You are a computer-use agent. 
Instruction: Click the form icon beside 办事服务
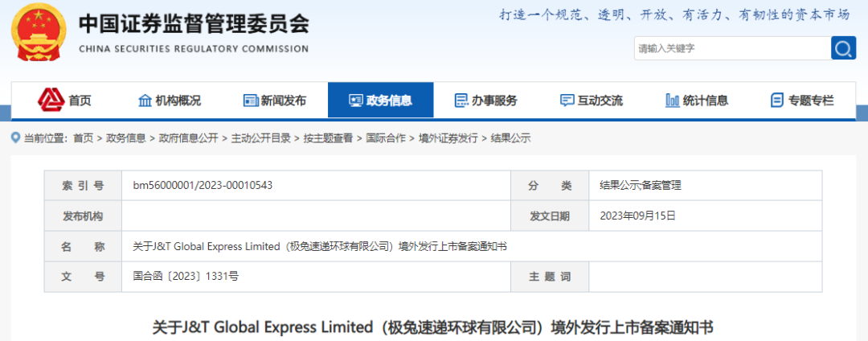click(461, 101)
